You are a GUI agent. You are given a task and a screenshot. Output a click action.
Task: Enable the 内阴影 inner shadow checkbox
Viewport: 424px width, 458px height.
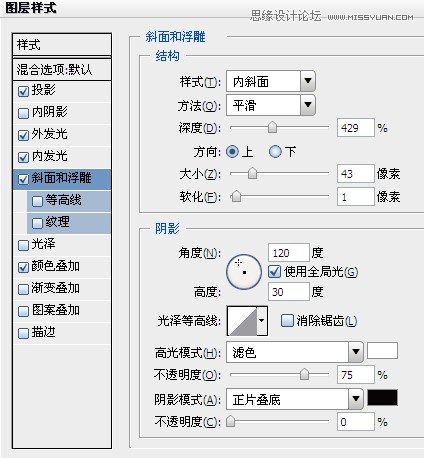point(23,114)
